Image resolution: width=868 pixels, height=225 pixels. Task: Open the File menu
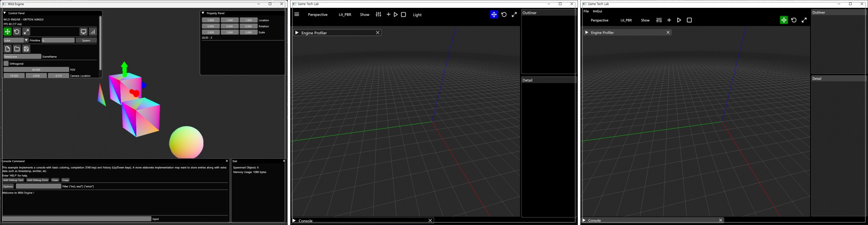(586, 11)
